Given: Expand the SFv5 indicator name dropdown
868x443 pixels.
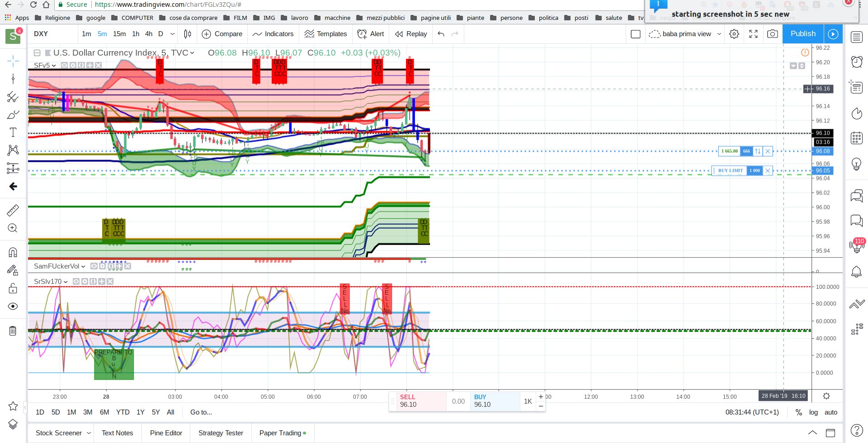Looking at the screenshot, I should pos(54,66).
